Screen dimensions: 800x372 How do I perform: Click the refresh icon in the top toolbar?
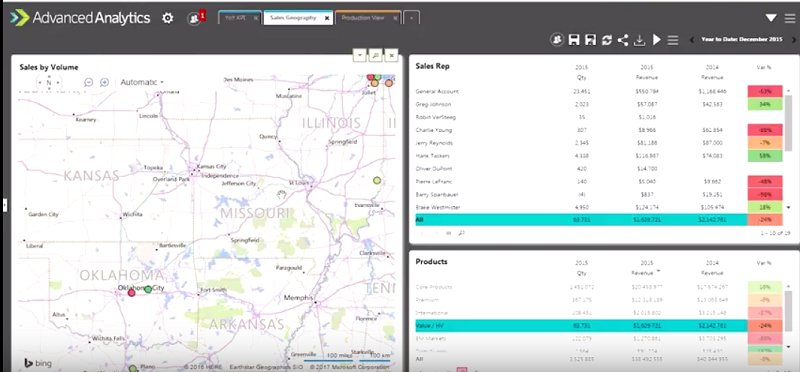pyautogui.click(x=607, y=40)
